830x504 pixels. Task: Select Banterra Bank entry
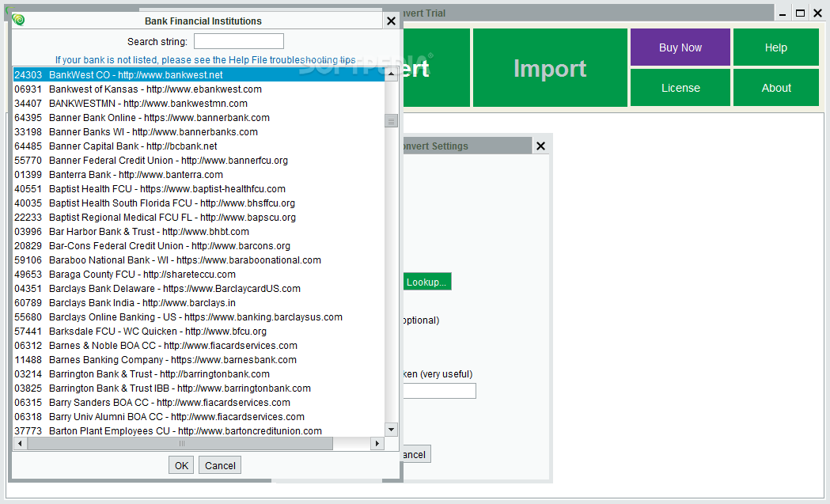coord(199,175)
